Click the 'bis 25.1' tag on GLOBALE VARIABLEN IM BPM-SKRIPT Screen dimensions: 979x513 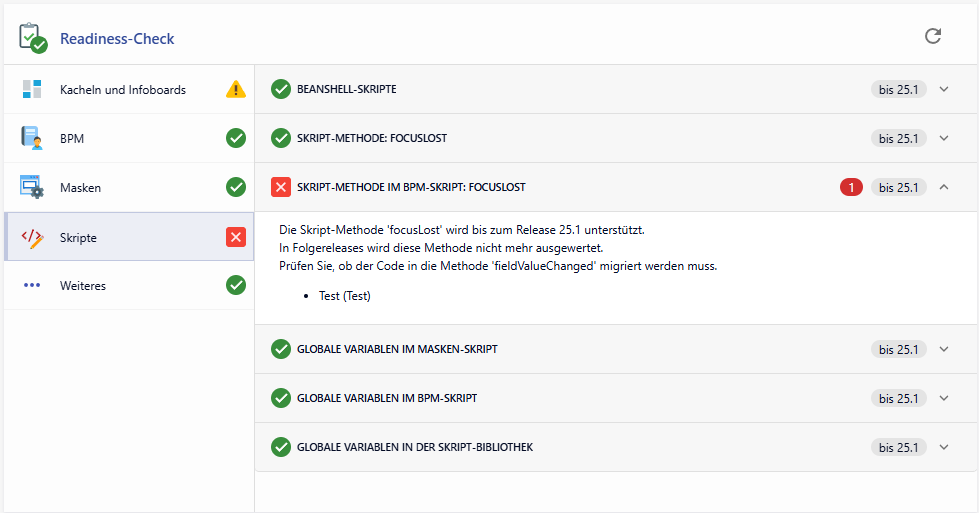(898, 398)
